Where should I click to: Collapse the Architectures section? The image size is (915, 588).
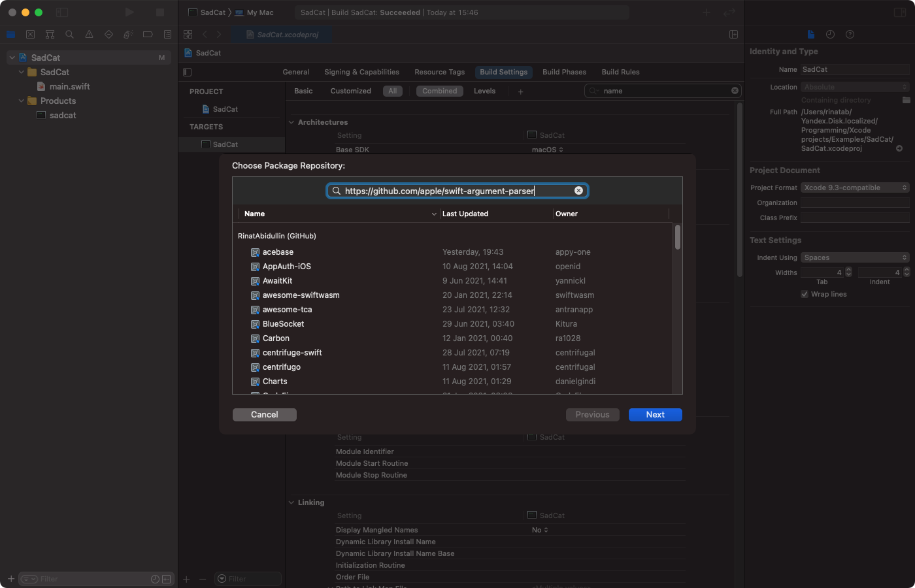point(291,122)
